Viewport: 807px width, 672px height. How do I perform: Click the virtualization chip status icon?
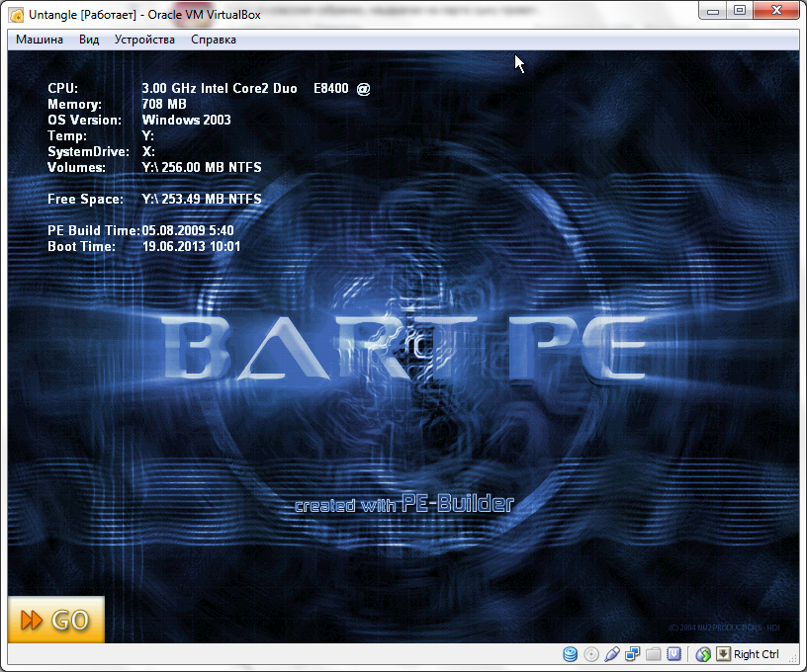(x=673, y=654)
